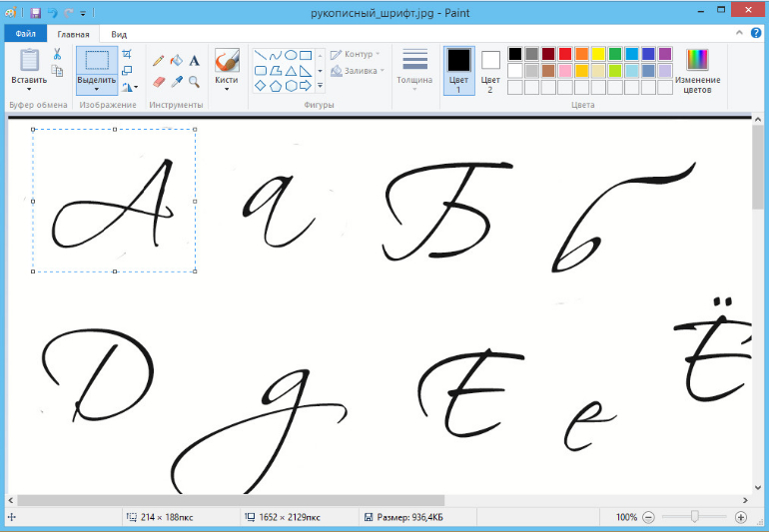
Task: Click the Undo arrow in title bar
Action: point(53,13)
